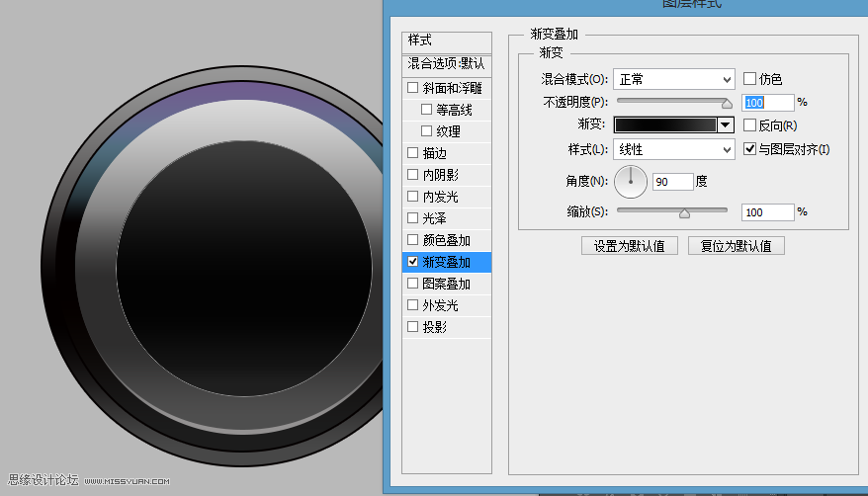Click the 不透明度 value field
Image resolution: width=868 pixels, height=496 pixels.
768,103
